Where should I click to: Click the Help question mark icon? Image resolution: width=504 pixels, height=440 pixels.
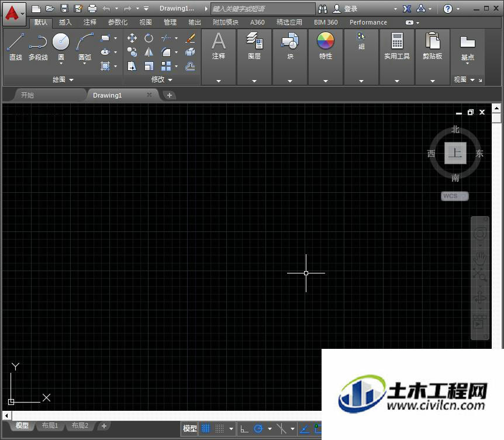click(x=447, y=9)
